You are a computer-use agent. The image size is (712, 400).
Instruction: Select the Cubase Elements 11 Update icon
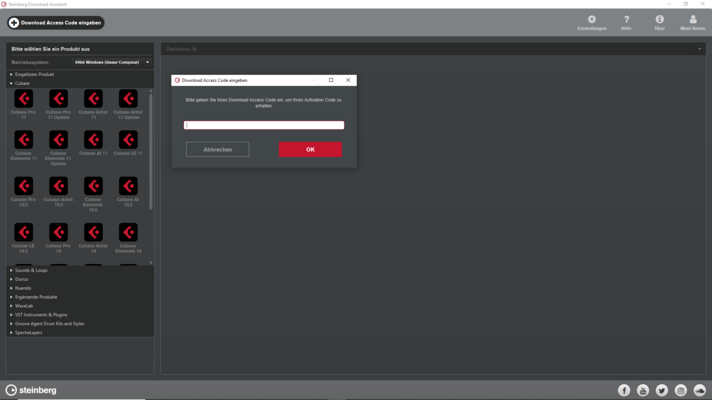(x=59, y=140)
